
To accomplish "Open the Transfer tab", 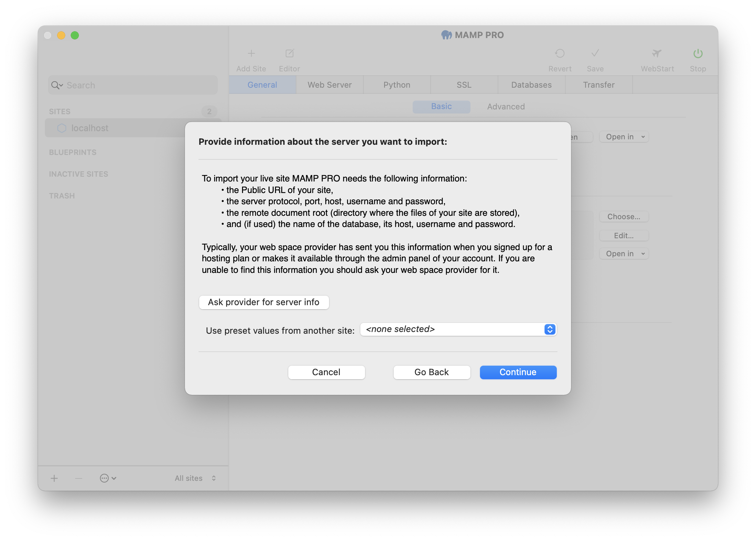I will (599, 85).
